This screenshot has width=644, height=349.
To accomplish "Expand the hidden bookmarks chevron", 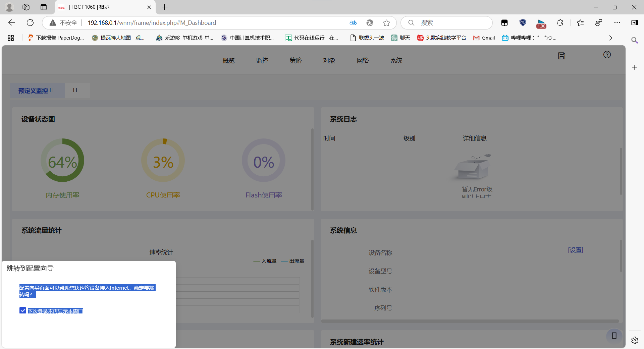I will (x=610, y=38).
